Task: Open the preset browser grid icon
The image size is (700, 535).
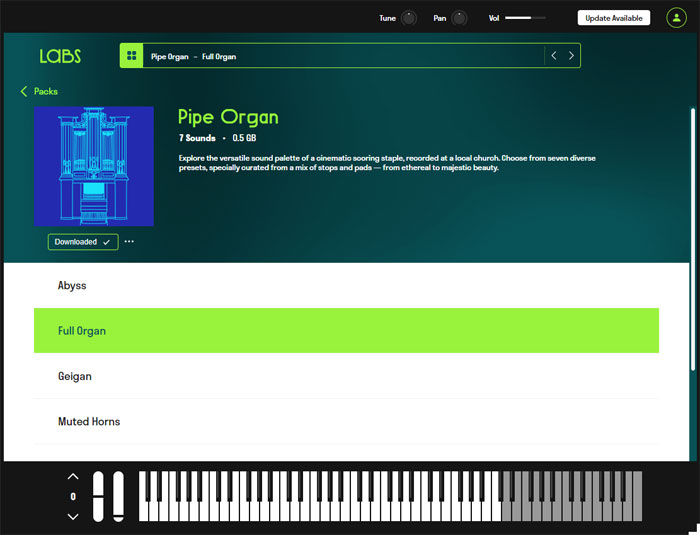Action: 131,55
